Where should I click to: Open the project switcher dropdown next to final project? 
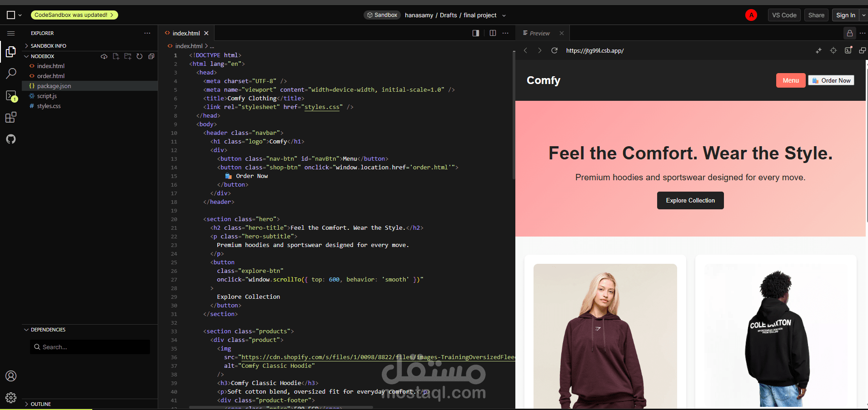[x=504, y=15]
